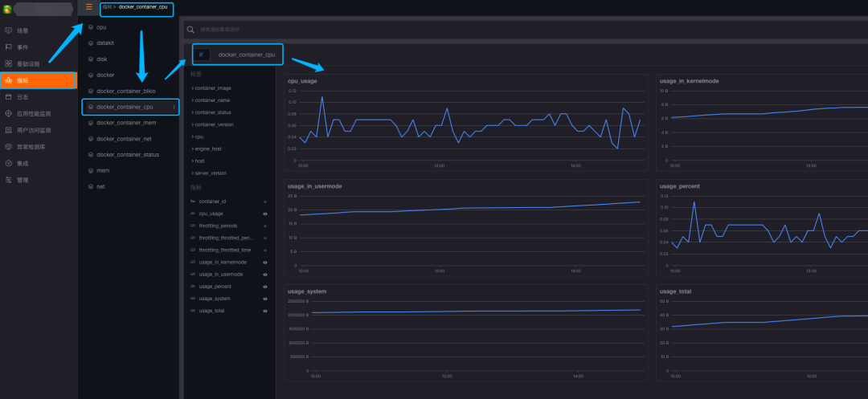Expand the engine_host tag
Image resolution: width=868 pixels, height=399 pixels.
click(207, 149)
